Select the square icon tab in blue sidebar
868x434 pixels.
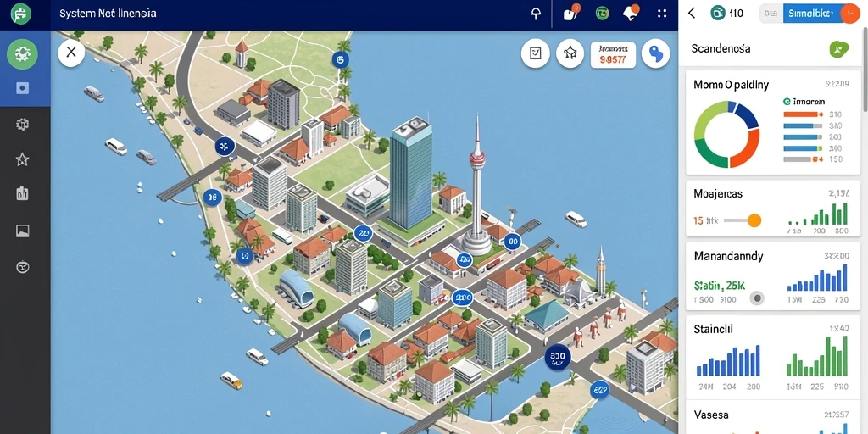[x=22, y=88]
